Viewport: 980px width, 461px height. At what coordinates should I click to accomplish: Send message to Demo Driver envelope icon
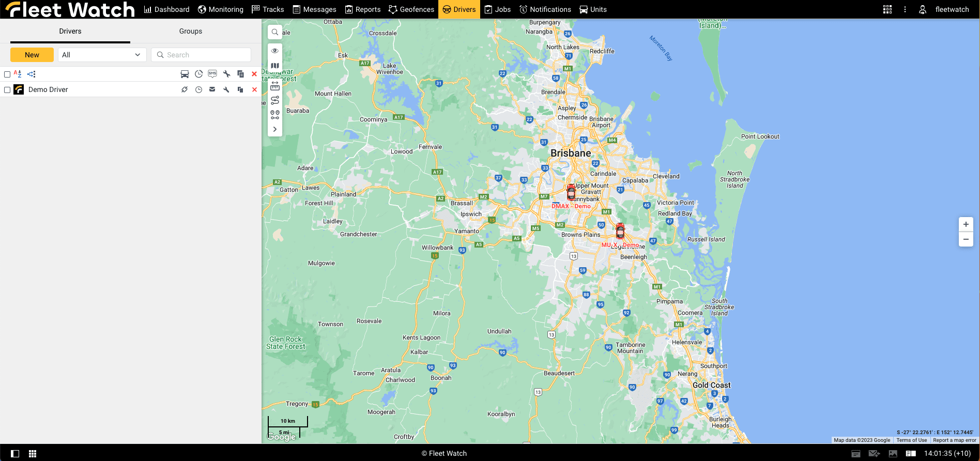212,90
